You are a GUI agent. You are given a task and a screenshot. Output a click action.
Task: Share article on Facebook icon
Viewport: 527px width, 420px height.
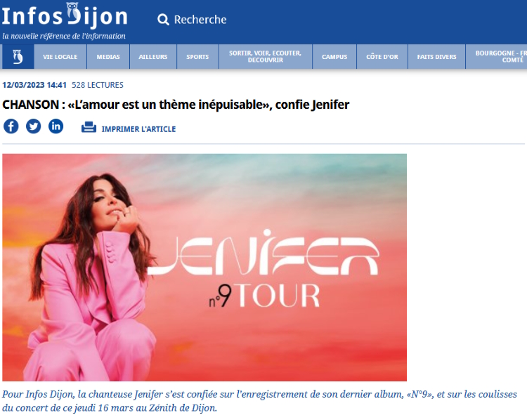click(x=11, y=126)
